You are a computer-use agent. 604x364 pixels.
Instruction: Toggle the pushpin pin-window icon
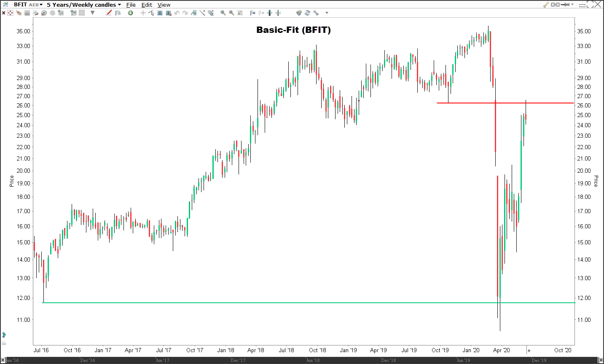(565, 5)
